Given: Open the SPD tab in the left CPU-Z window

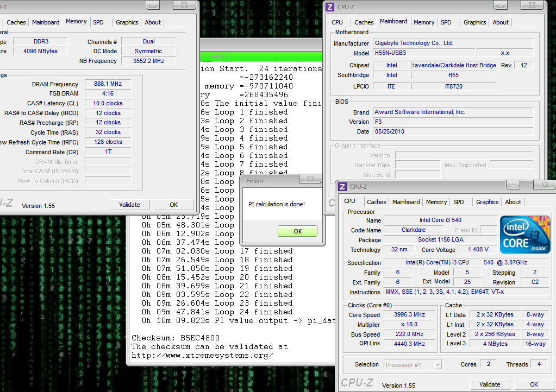Looking at the screenshot, I should tap(98, 22).
